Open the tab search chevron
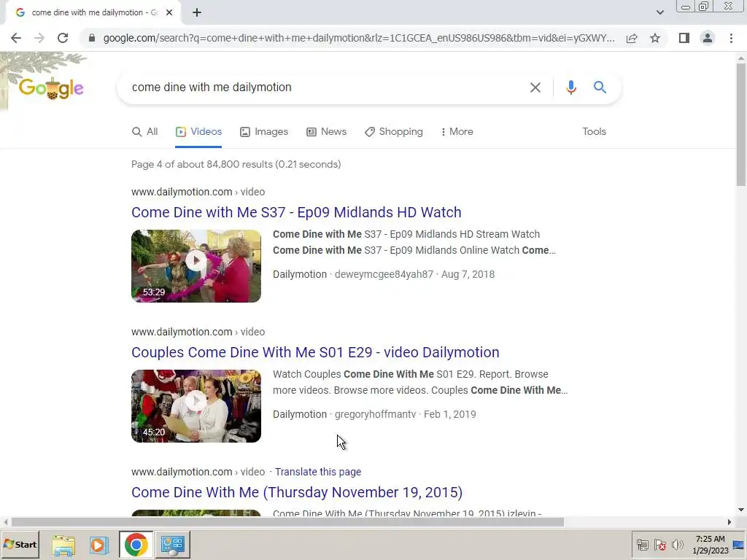The height and width of the screenshot is (560, 747). coord(659,12)
